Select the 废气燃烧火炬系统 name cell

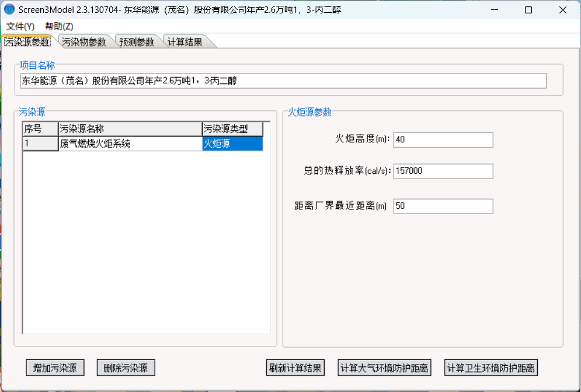click(x=130, y=143)
